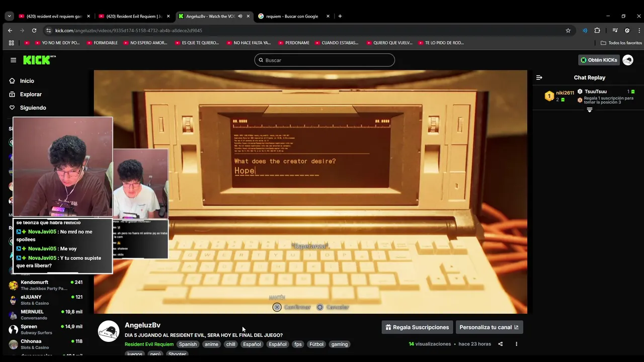Open the video options three-dot menu
644x362 pixels.
(516, 344)
